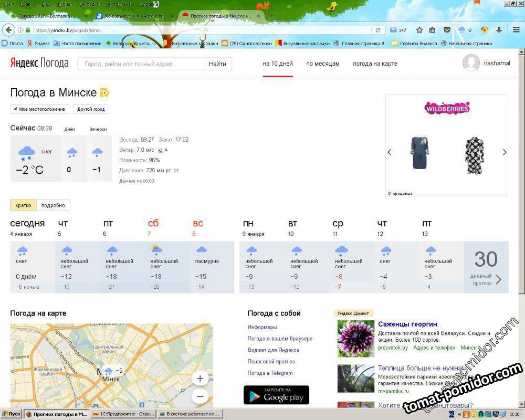The height and width of the screenshot is (420, 525).
Task: Click the 'Найти' search button
Action: coord(217,64)
